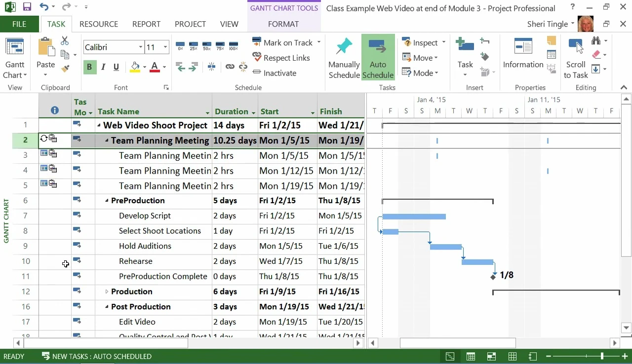
Task: Click the Link Tasks chain icon
Action: pyautogui.click(x=230, y=67)
